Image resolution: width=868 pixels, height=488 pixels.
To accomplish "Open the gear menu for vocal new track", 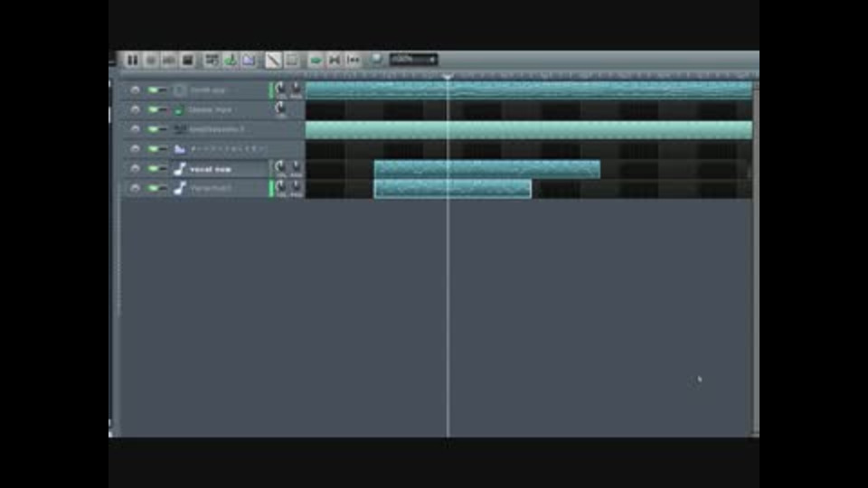I will click(135, 168).
